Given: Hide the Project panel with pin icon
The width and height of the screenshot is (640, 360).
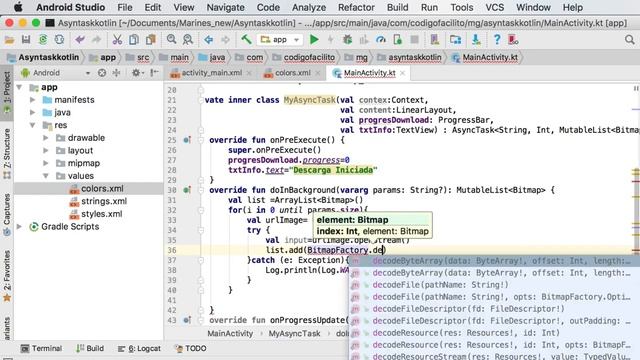Looking at the screenshot, I should [x=154, y=73].
